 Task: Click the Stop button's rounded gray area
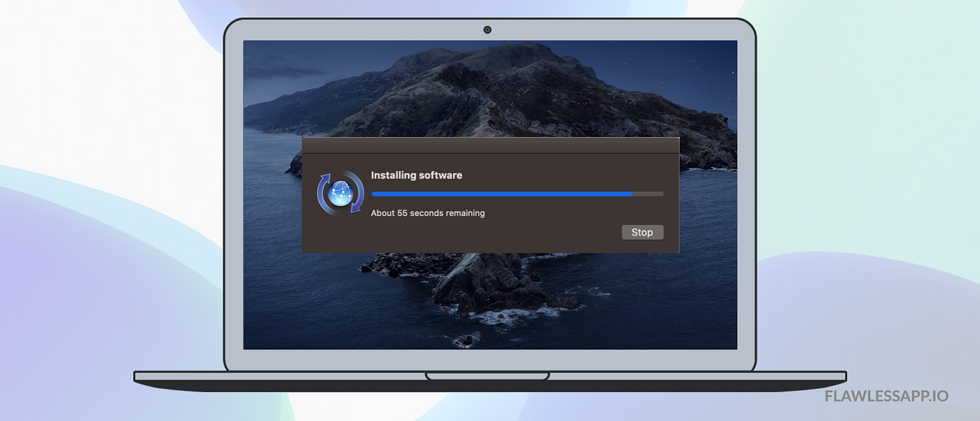pyautogui.click(x=642, y=231)
